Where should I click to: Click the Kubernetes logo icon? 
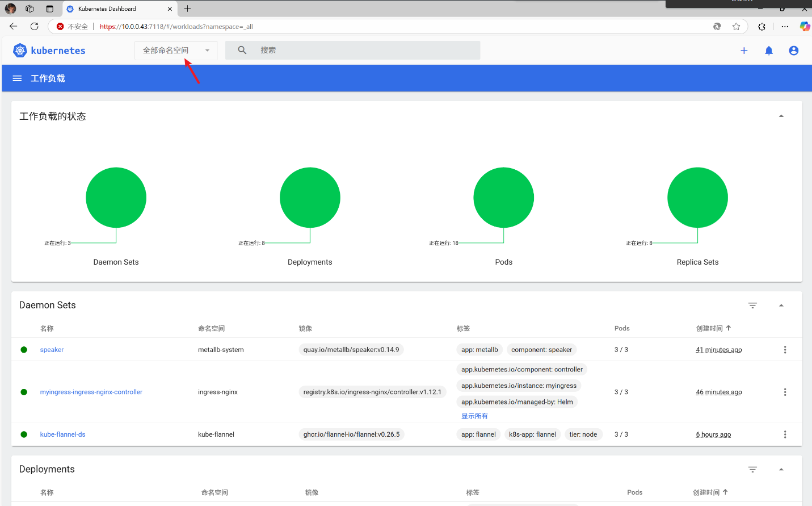(20, 51)
